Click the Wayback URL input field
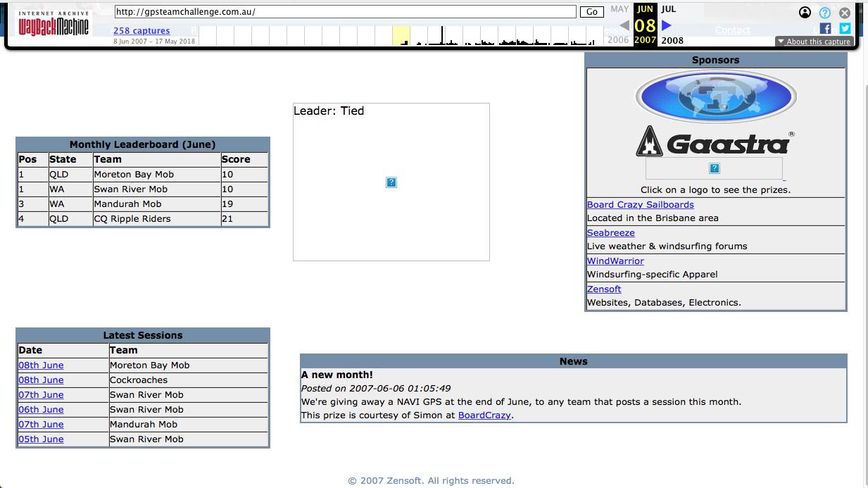The height and width of the screenshot is (488, 868). click(x=345, y=12)
